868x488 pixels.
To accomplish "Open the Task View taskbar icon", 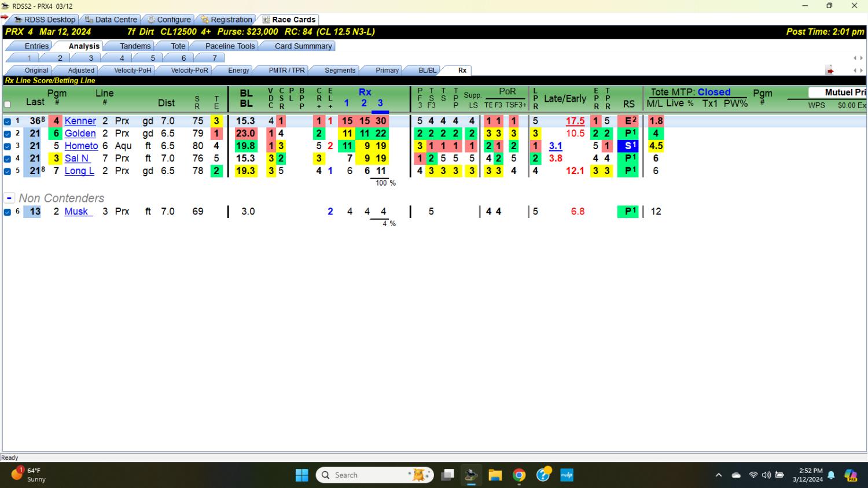I will coord(447,475).
